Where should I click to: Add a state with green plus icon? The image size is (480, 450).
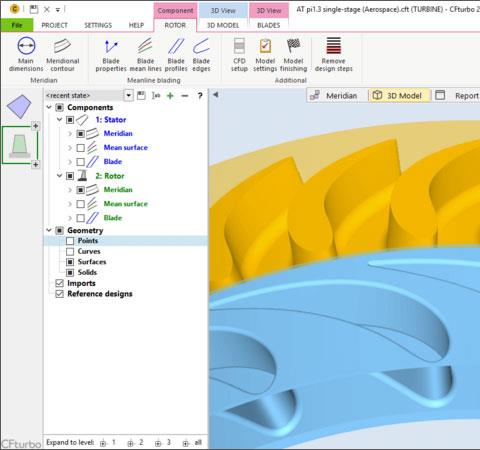170,96
